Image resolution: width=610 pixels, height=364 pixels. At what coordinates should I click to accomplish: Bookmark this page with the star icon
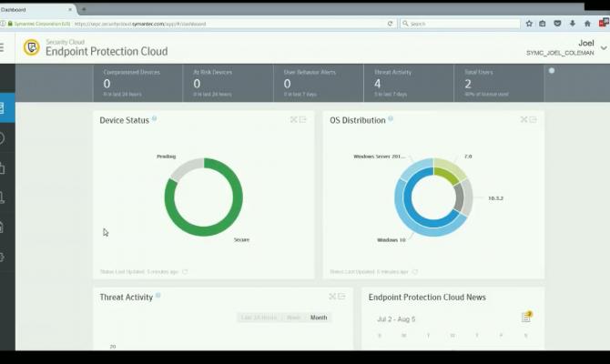pos(529,24)
